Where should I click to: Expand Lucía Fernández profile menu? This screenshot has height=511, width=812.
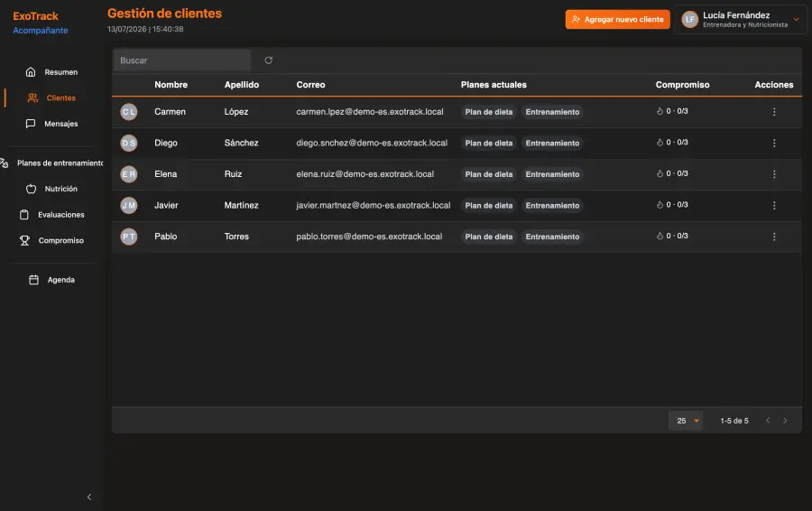pyautogui.click(x=796, y=20)
